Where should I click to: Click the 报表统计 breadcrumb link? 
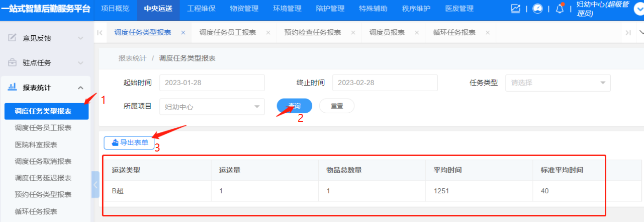(132, 58)
